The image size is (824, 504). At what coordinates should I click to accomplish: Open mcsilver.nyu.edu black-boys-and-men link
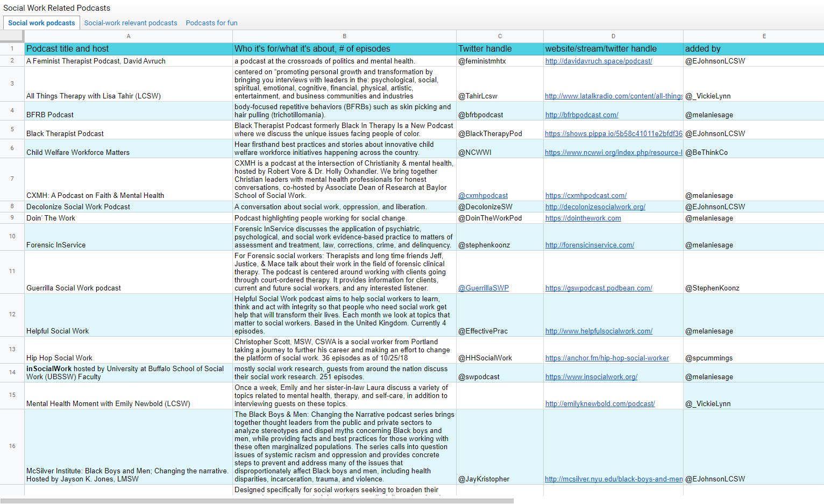point(614,479)
